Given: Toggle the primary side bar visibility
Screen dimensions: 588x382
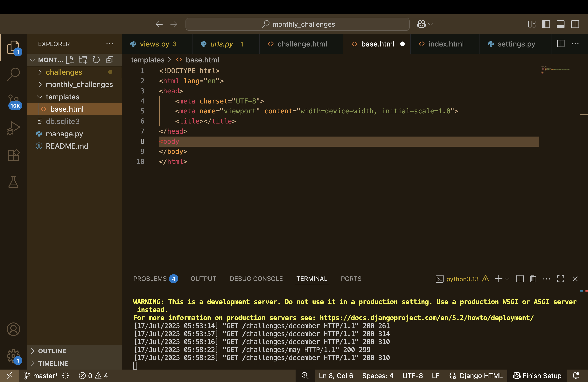Looking at the screenshot, I should click(546, 24).
